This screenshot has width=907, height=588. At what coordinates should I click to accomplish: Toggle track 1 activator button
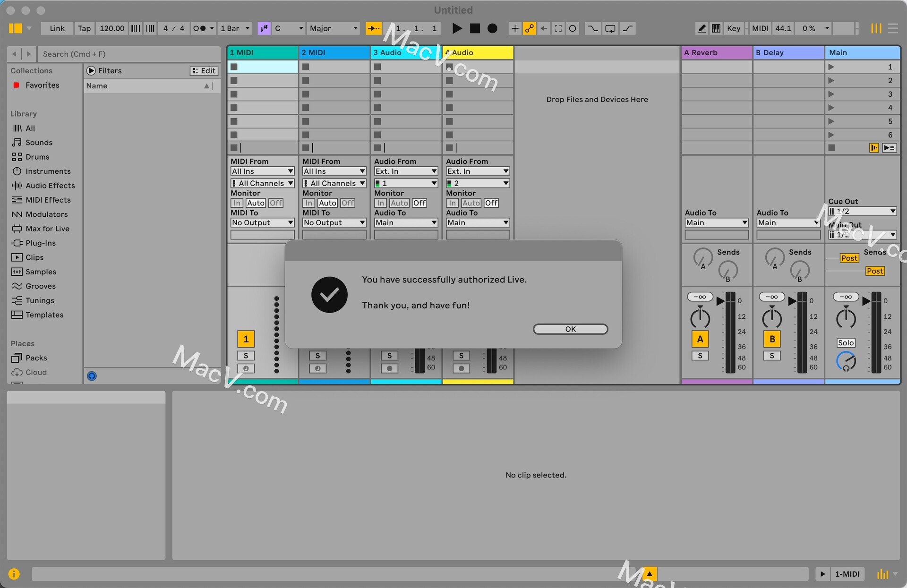tap(246, 339)
